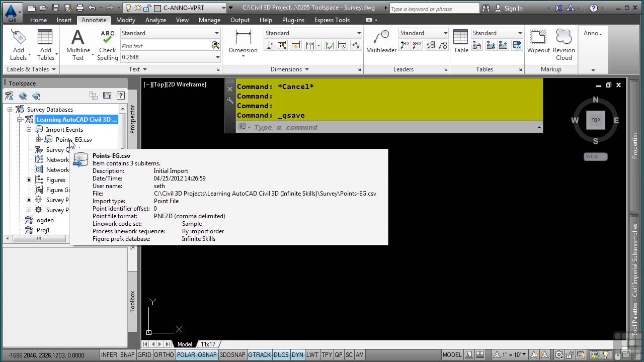
Task: Toggle 3DOSNAP
Action: [233, 355]
